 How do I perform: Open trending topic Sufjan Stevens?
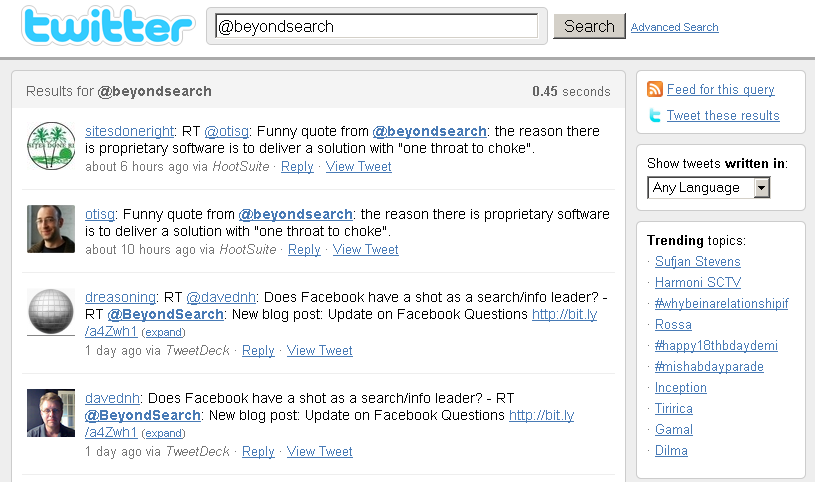tap(698, 262)
